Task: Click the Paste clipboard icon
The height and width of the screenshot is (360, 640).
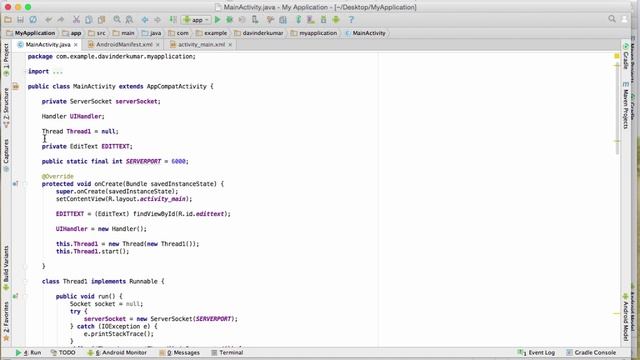Action: 101,20
